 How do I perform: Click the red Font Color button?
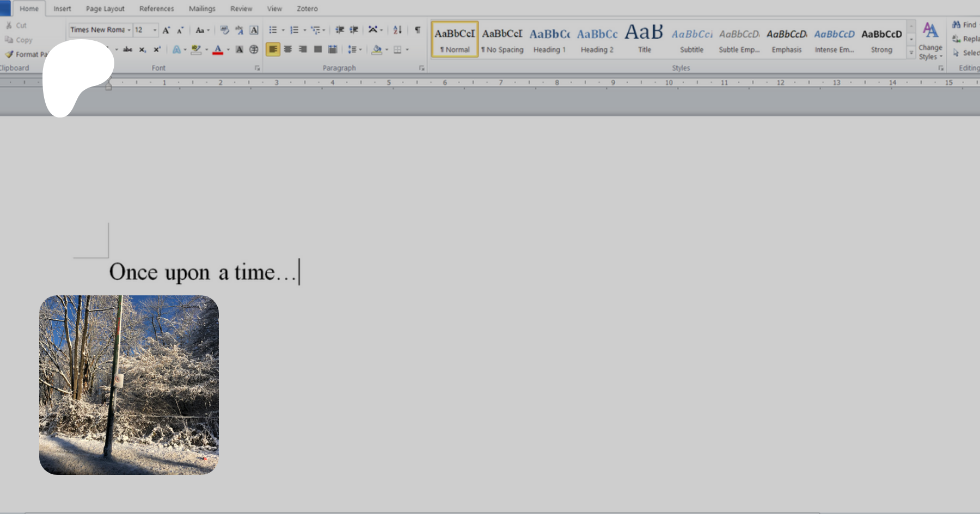pos(218,49)
